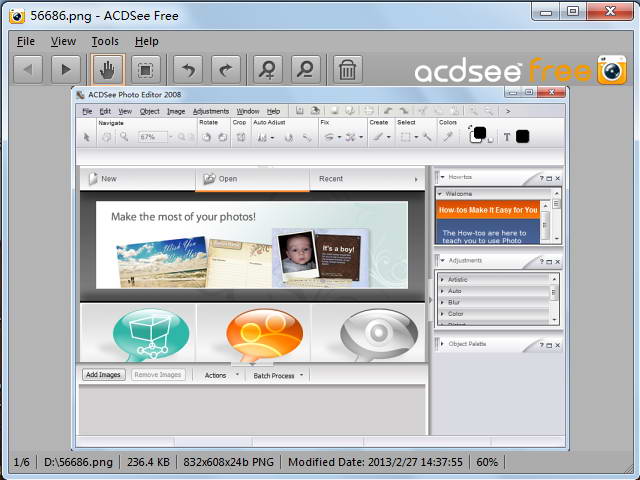This screenshot has height=480, width=640.
Task: Zoom in with the magnifier plus icon
Action: click(268, 69)
